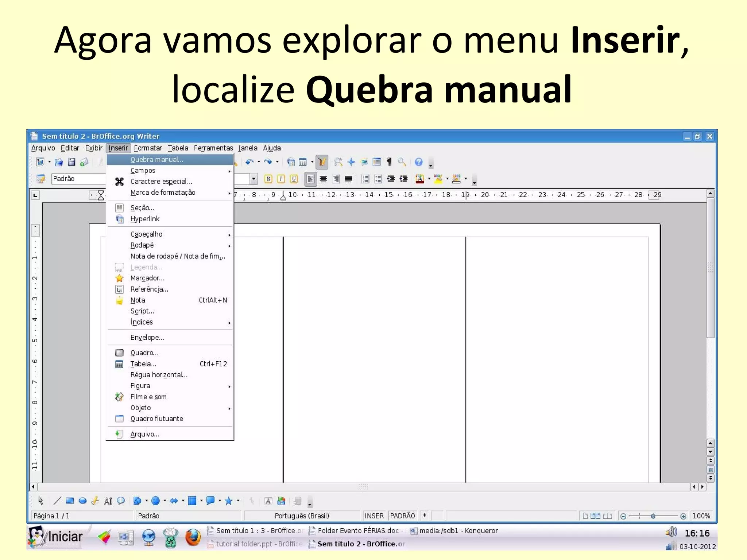
Task: Increase indent of the paragraph
Action: pyautogui.click(x=403, y=179)
